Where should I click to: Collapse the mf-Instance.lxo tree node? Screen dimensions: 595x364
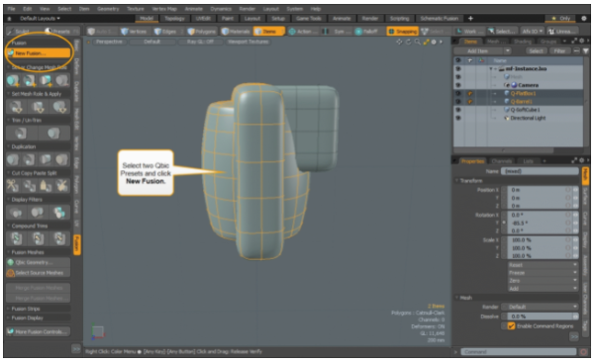tap(491, 69)
